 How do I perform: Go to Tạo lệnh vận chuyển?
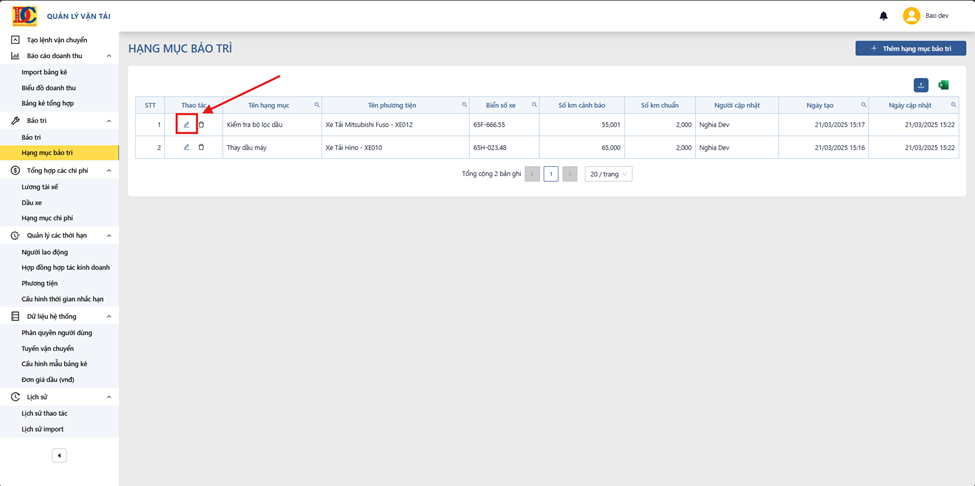coord(59,40)
